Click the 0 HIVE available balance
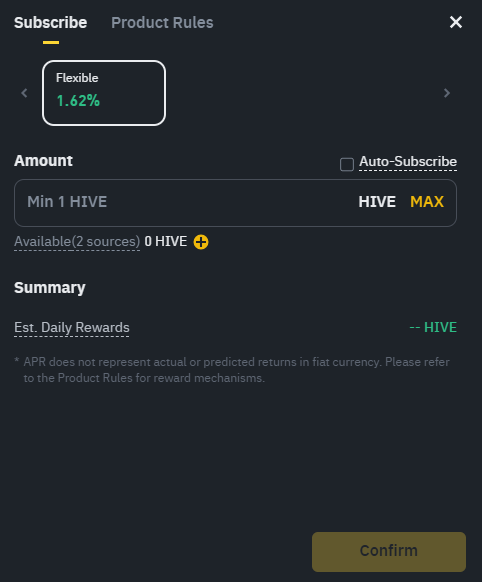Screen dimensions: 482x582 pyautogui.click(x=165, y=242)
